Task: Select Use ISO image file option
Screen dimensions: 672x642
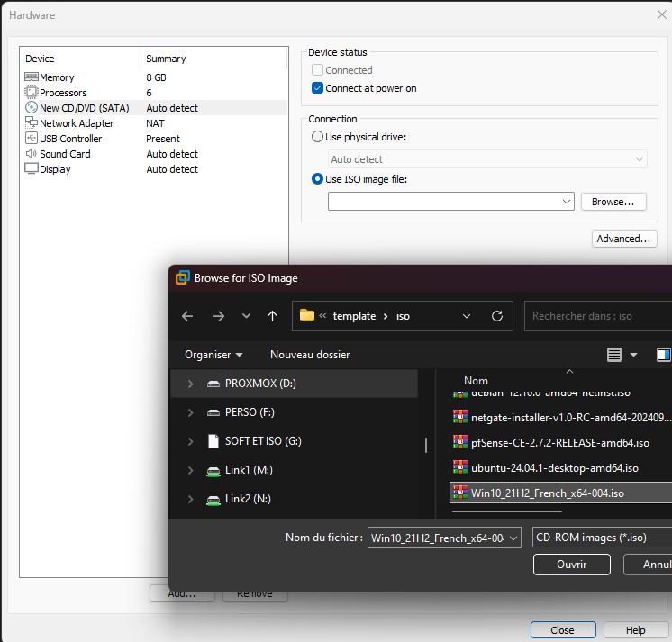Action: coord(317,178)
